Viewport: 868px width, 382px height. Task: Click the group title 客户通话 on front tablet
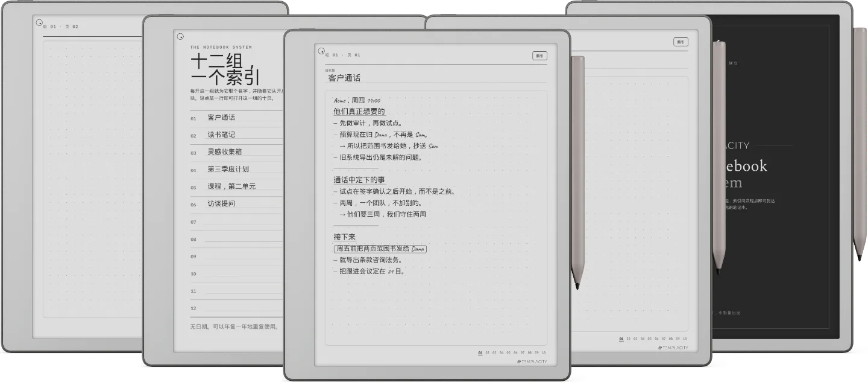click(344, 78)
